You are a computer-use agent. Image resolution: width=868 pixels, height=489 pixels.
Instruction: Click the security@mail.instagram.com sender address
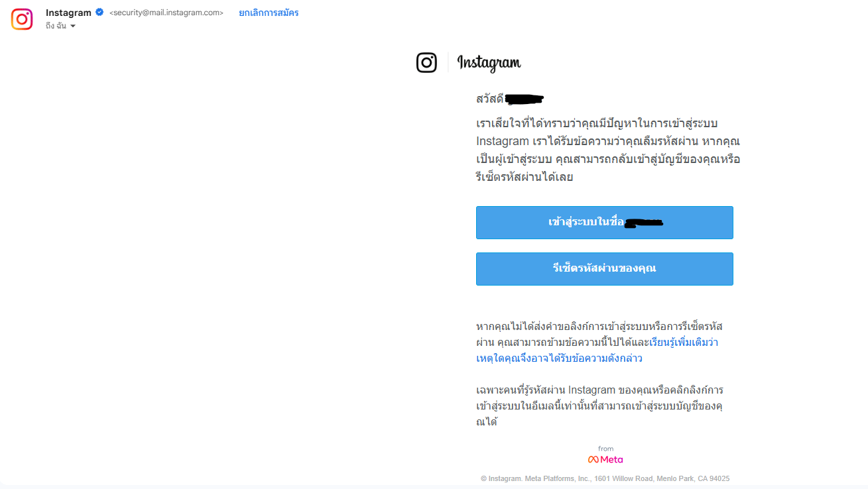[166, 13]
